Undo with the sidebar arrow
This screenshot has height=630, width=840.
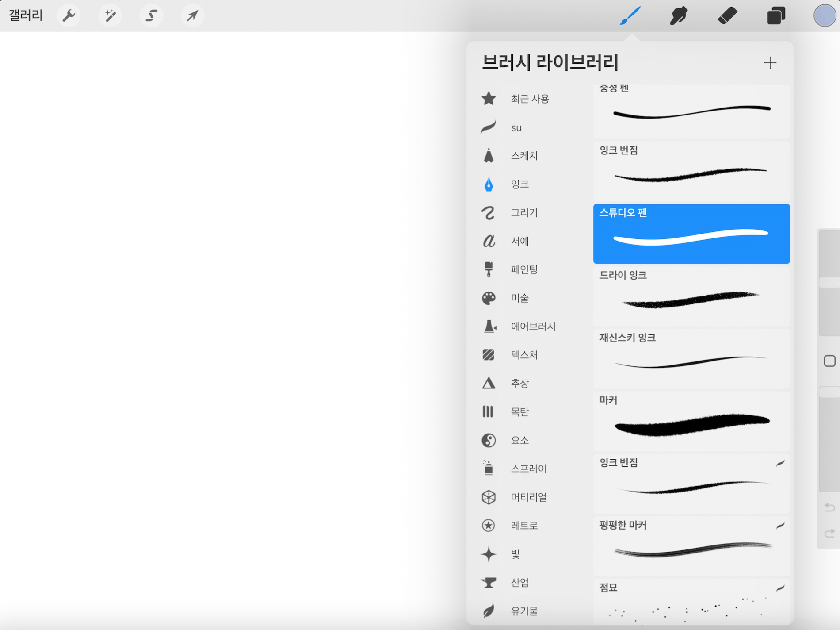click(x=830, y=507)
